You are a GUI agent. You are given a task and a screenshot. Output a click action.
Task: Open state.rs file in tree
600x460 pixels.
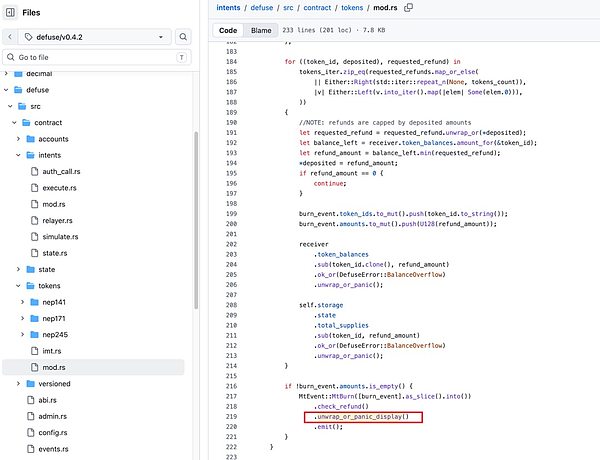(x=55, y=253)
